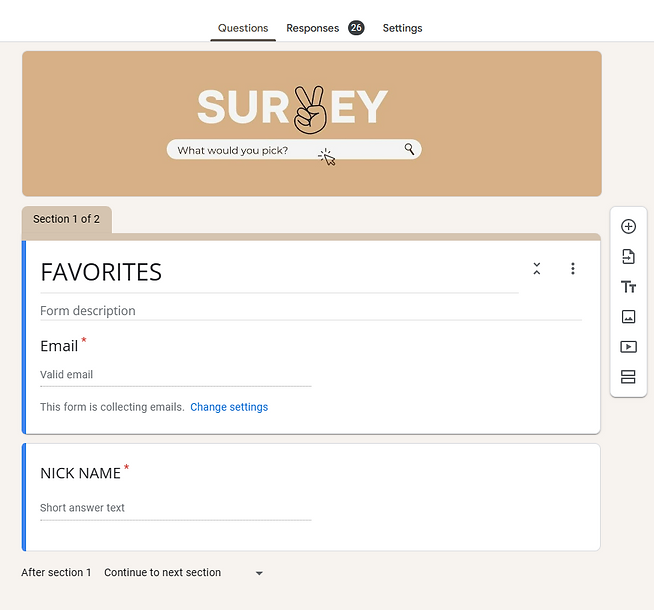Select the NICK NAME question title
654x610 pixels.
coord(80,473)
